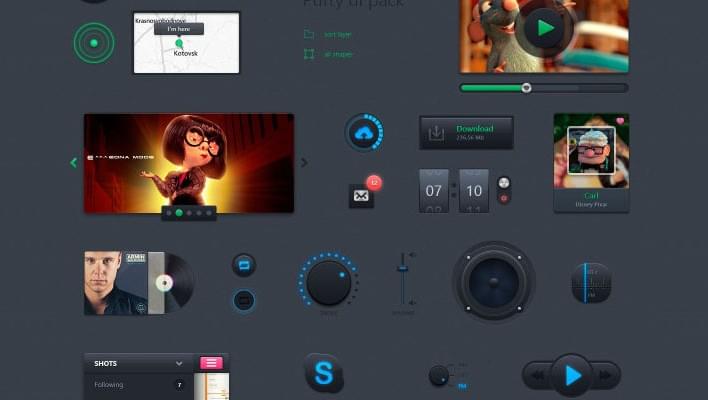Click the hour flip card showing 07

tap(434, 191)
